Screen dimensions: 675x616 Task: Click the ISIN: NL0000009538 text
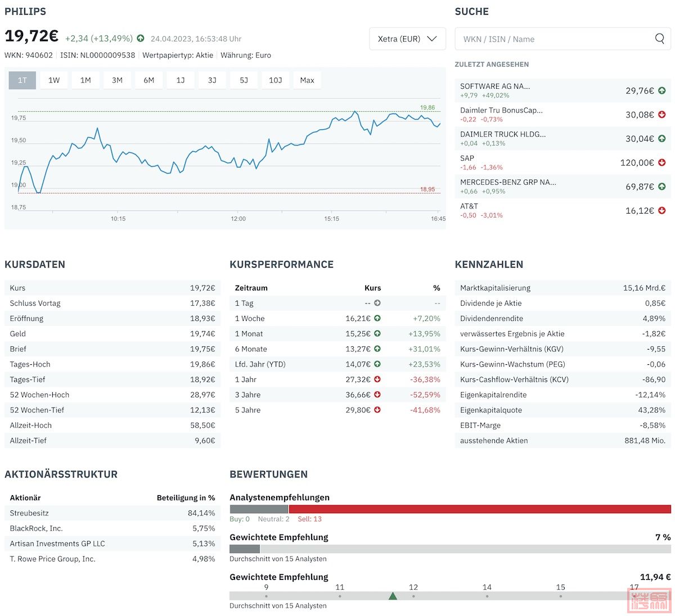click(x=98, y=55)
